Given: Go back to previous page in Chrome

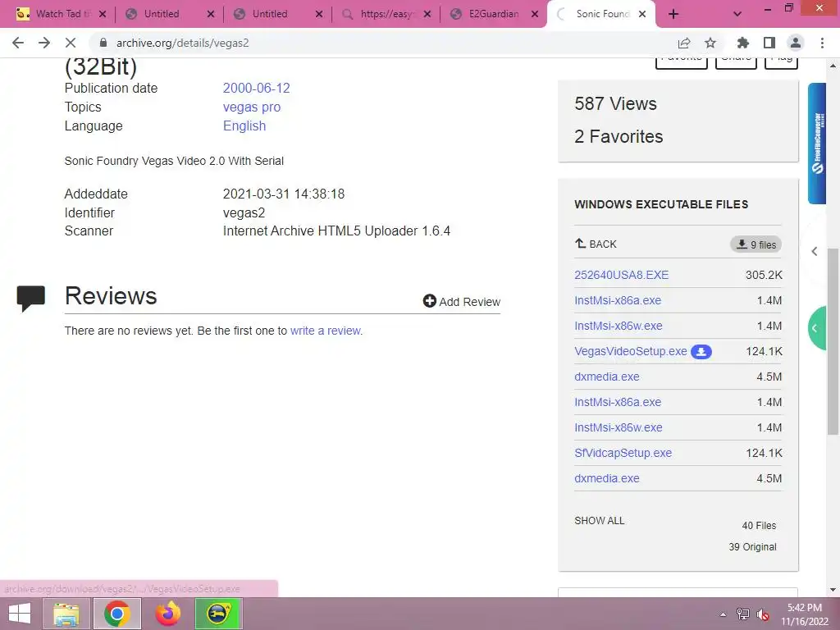Looking at the screenshot, I should point(18,43).
